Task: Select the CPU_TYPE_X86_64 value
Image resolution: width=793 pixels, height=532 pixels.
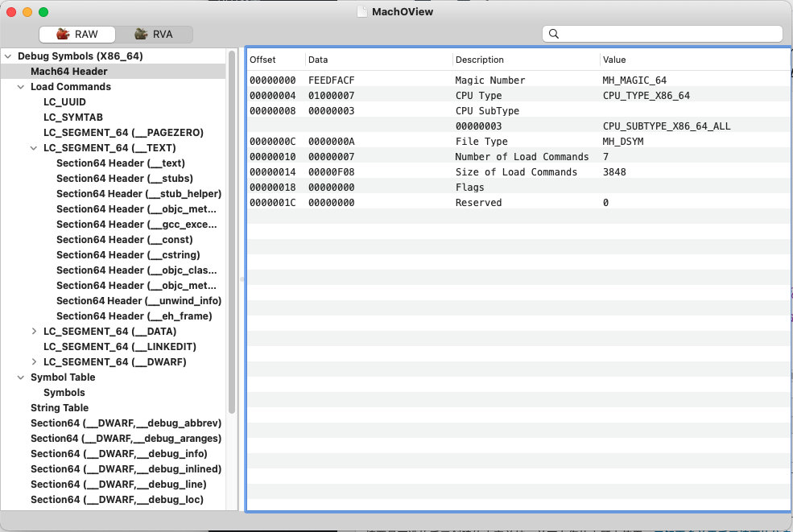Action: click(x=646, y=96)
